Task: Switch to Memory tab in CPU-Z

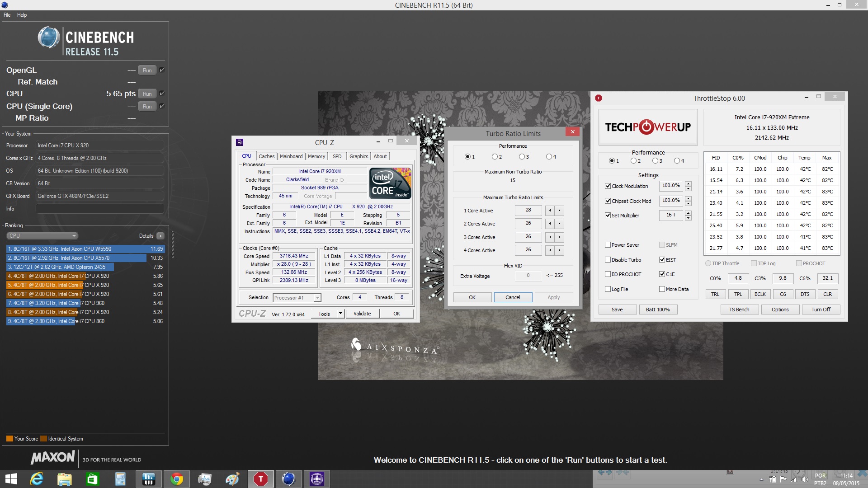Action: (x=316, y=156)
